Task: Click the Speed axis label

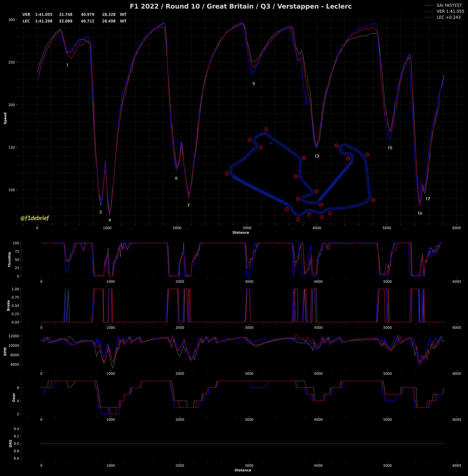Action: coord(5,118)
